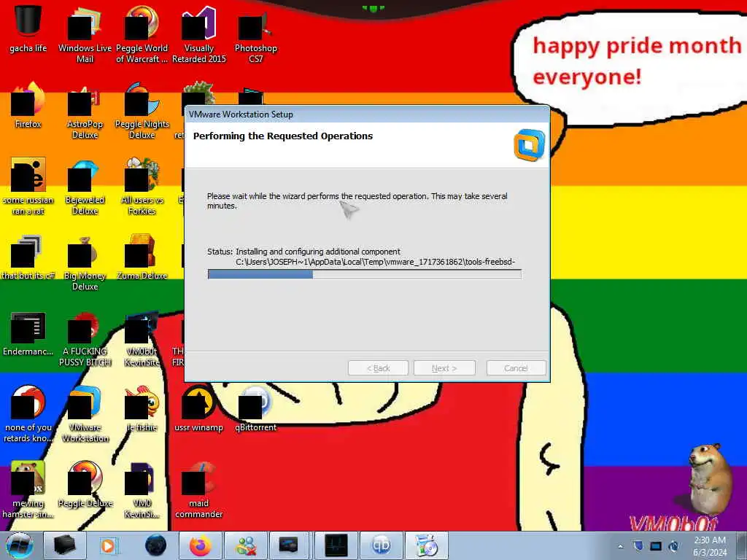Select the Bejeweled Deluxe desktop icon
This screenshot has height=560, width=747.
(85, 186)
